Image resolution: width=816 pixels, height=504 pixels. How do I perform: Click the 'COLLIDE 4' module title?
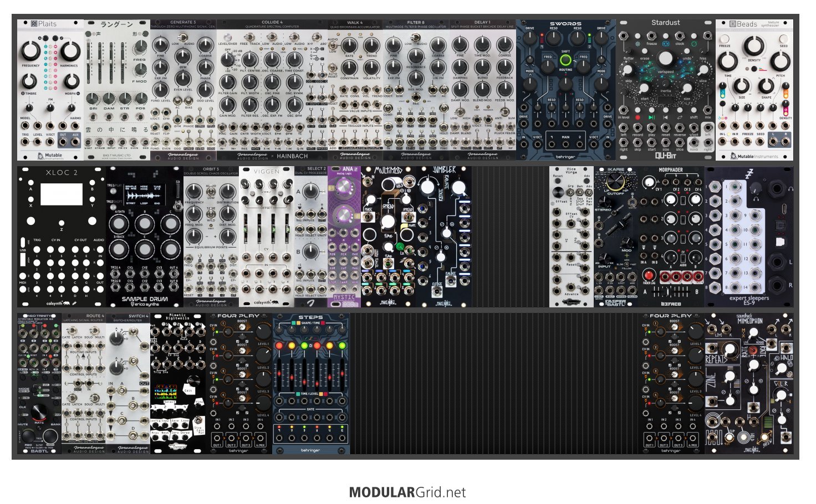(272, 22)
